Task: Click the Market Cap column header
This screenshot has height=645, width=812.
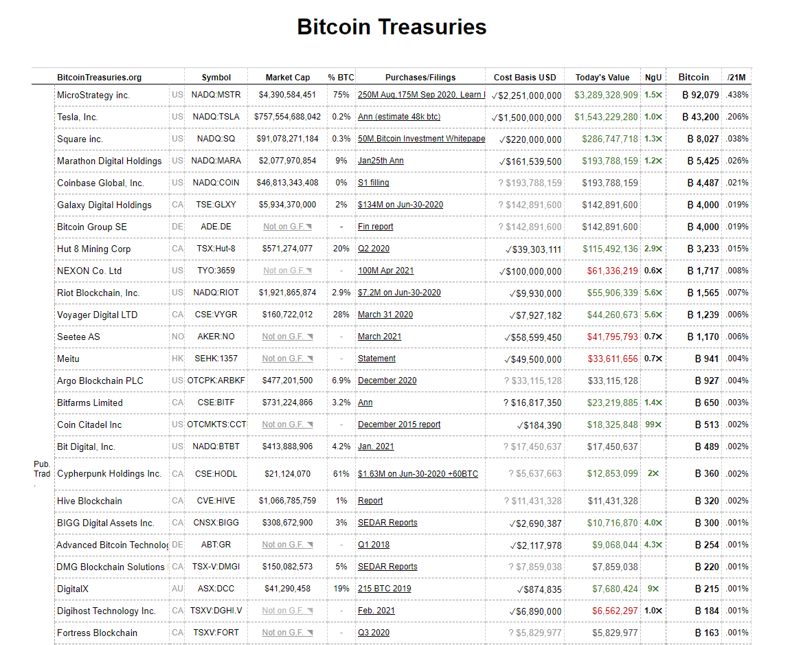Action: coord(287,78)
